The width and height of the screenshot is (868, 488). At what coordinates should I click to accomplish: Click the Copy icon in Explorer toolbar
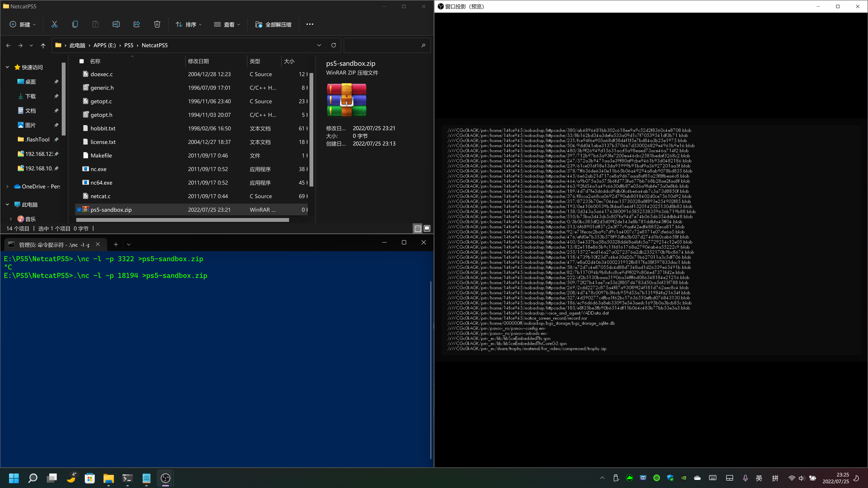pyautogui.click(x=75, y=24)
